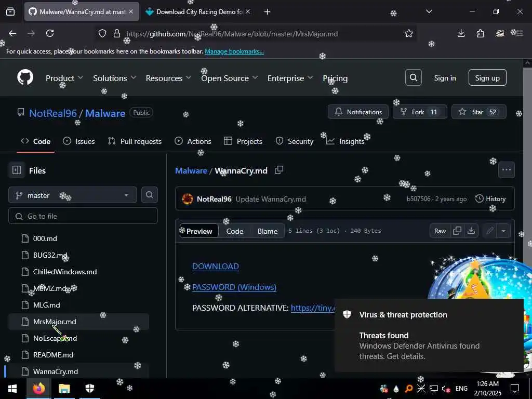532x399 pixels.
Task: Expand the Solutions menu
Action: point(115,78)
